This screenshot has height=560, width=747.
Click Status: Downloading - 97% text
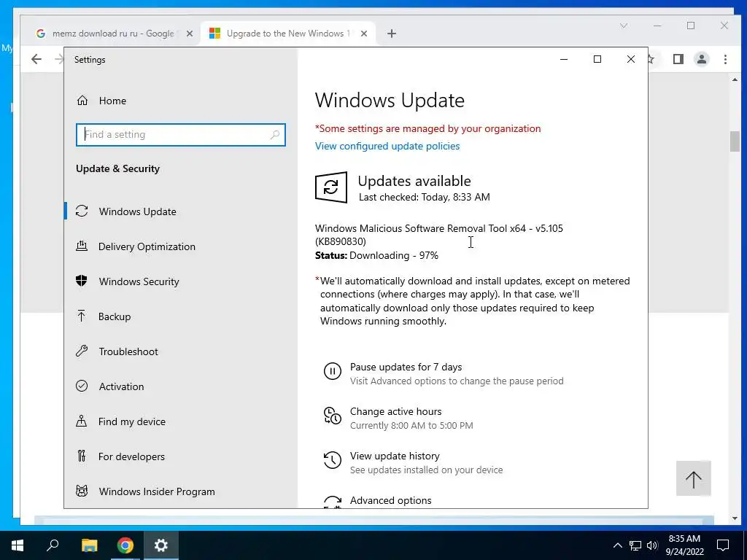(376, 256)
